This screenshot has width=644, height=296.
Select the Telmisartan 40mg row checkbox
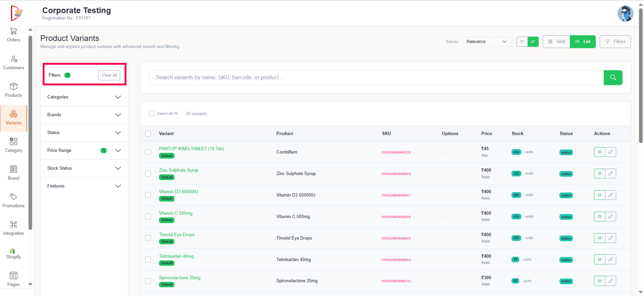tap(148, 260)
